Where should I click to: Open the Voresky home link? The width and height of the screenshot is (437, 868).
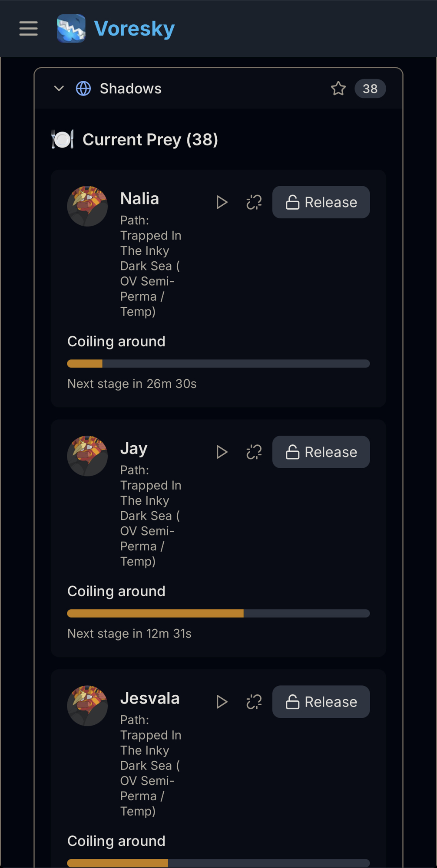134,29
